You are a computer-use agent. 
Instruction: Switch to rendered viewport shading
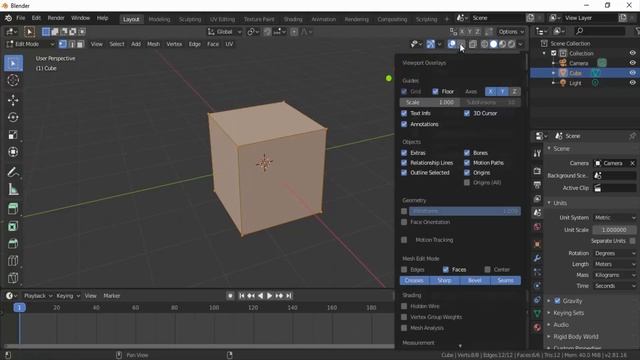[511, 44]
